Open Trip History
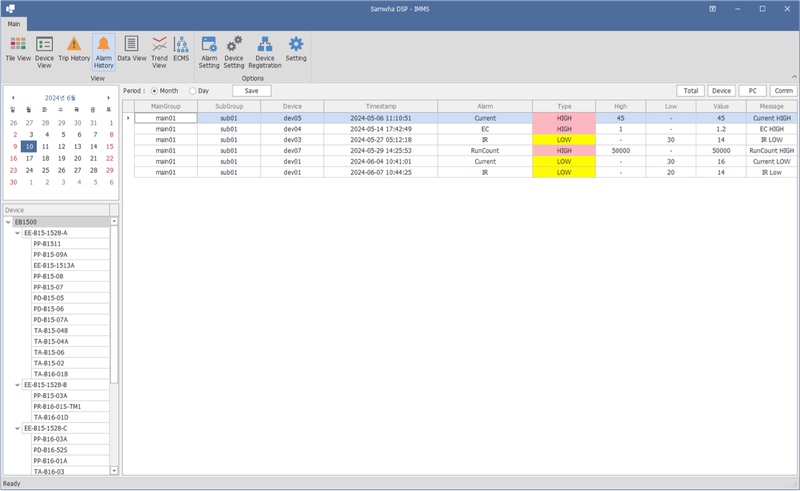Screen dimensions: 800x491 pyautogui.click(x=74, y=50)
